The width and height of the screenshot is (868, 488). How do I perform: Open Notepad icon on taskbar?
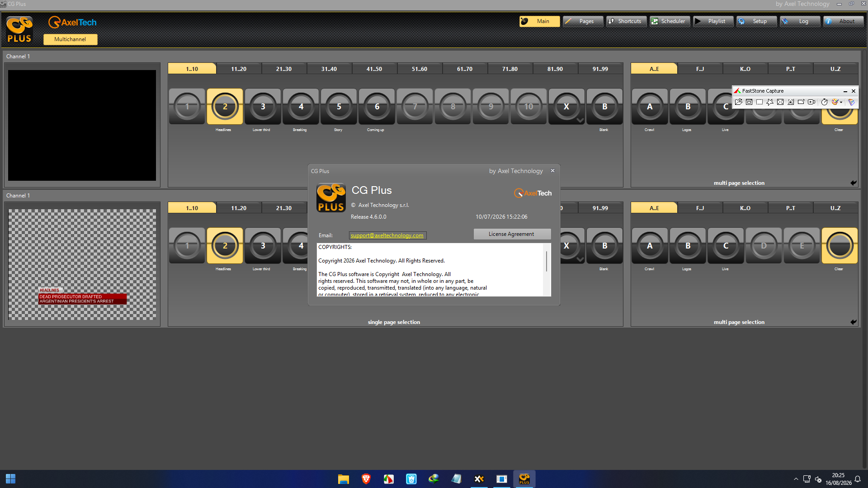(457, 479)
